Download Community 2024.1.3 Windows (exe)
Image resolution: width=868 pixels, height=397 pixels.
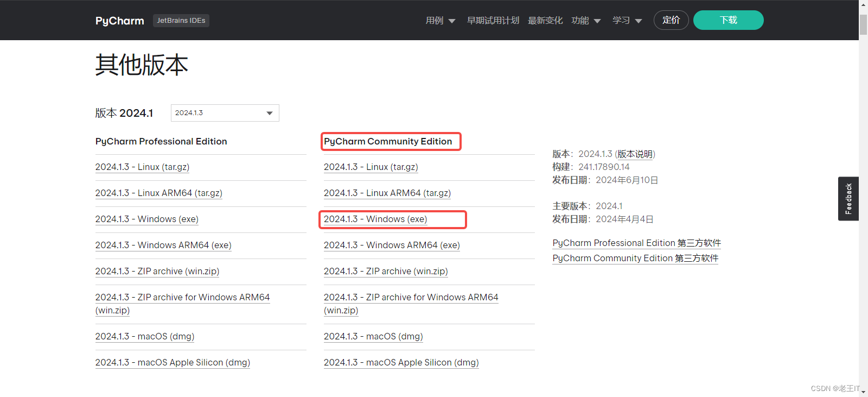coord(375,219)
